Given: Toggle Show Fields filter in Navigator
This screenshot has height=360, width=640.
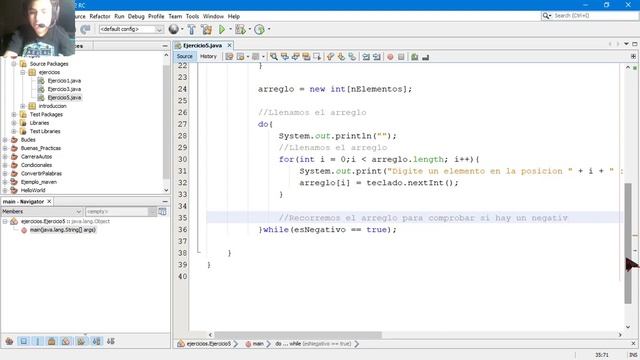Looking at the screenshot, I should point(24,341).
